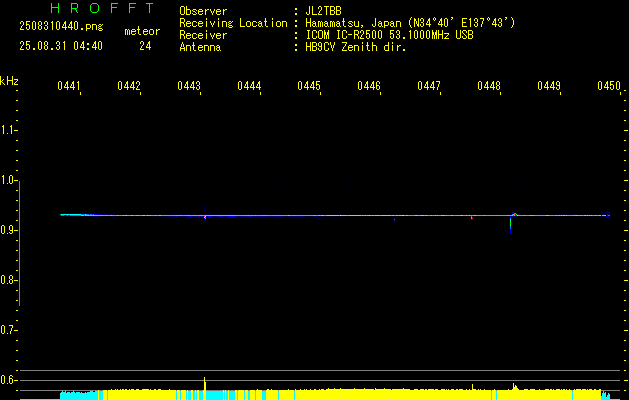
Task: Click the HROFFT title text
Action: click(103, 8)
